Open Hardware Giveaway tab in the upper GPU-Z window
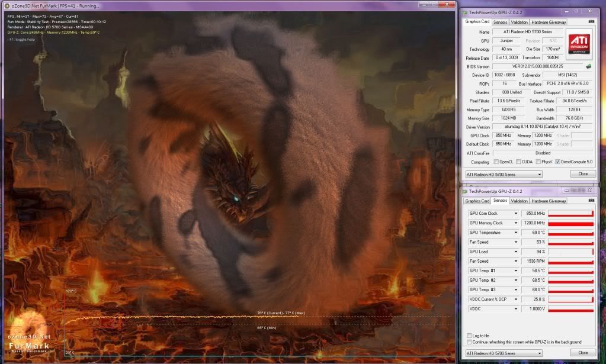Image resolution: width=606 pixels, height=364 pixels. (x=549, y=22)
